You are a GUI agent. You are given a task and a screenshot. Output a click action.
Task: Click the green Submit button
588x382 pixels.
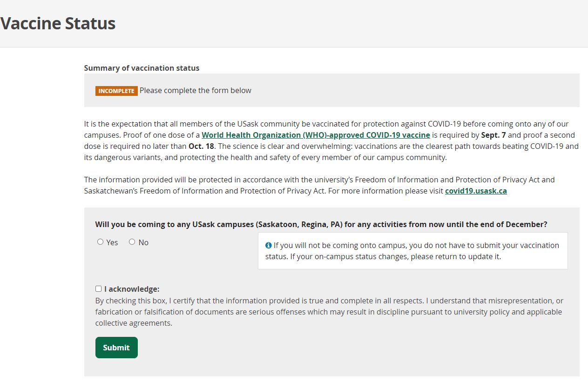[116, 348]
